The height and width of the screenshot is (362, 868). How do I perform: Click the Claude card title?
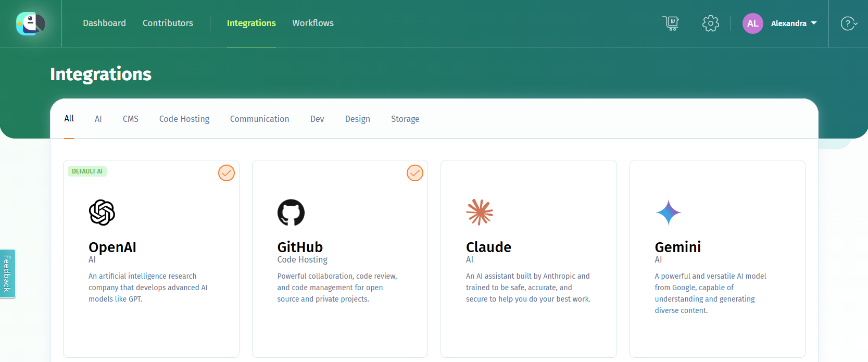pyautogui.click(x=488, y=247)
